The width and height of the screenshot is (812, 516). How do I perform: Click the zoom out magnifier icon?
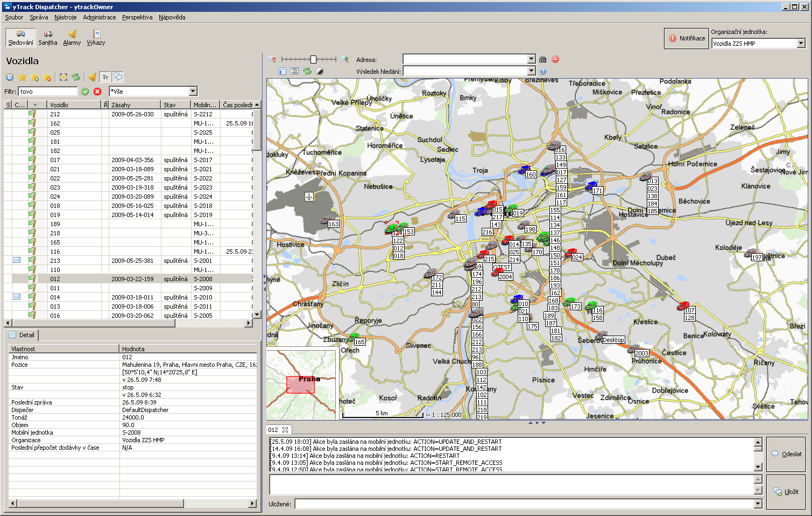click(272, 59)
